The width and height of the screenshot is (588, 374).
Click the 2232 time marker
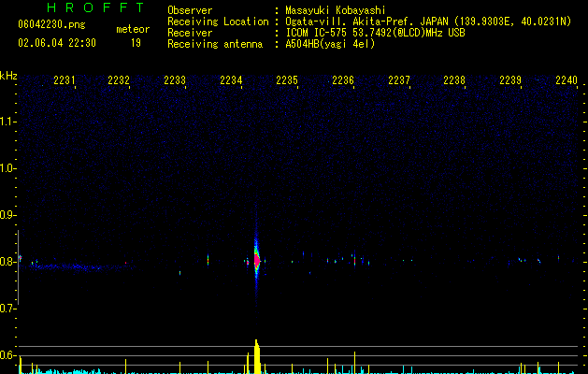click(119, 80)
